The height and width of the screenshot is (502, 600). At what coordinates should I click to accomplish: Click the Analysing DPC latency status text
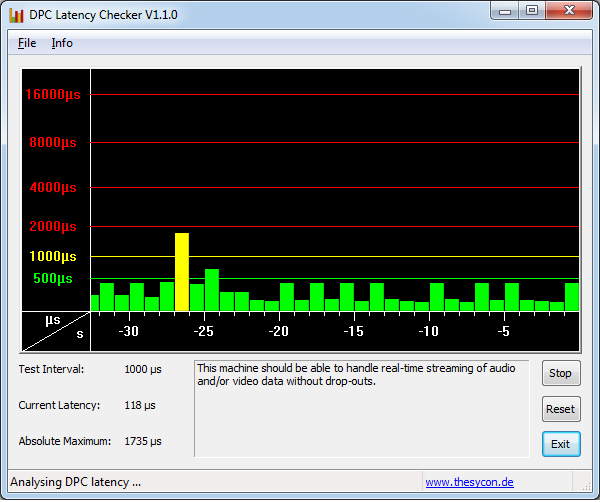tap(75, 482)
